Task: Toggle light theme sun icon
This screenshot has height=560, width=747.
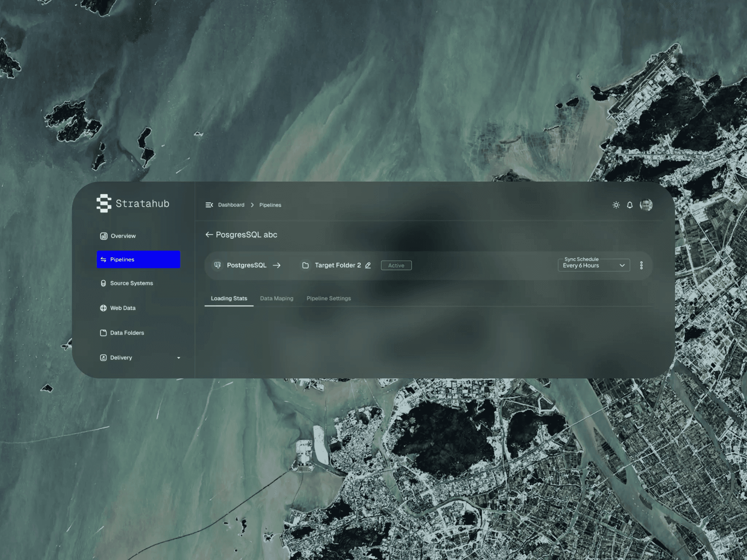Action: tap(616, 205)
